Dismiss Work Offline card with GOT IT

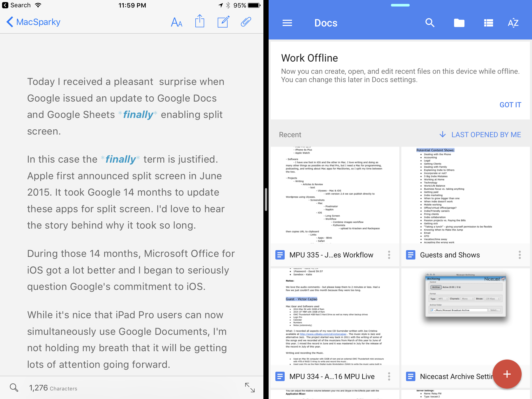tap(510, 105)
